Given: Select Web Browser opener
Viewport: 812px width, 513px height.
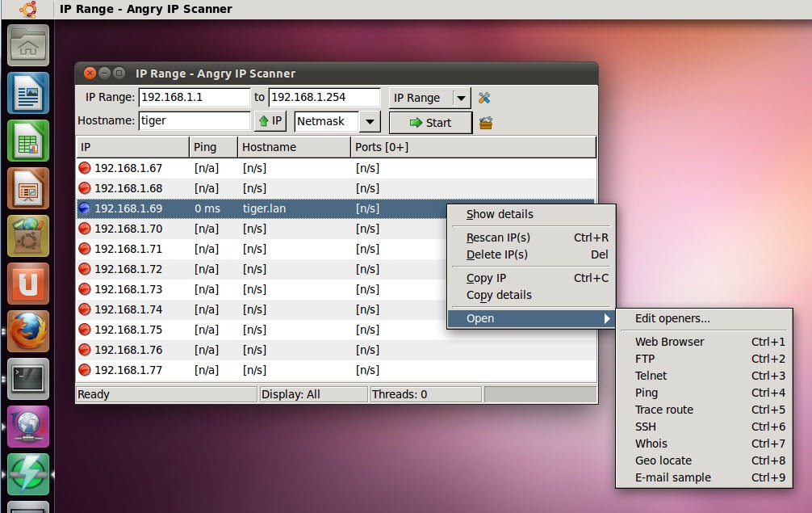Looking at the screenshot, I should click(705, 342).
